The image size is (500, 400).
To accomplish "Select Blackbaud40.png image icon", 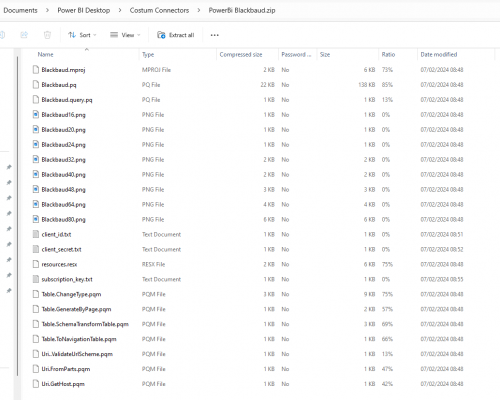I will coord(36,174).
